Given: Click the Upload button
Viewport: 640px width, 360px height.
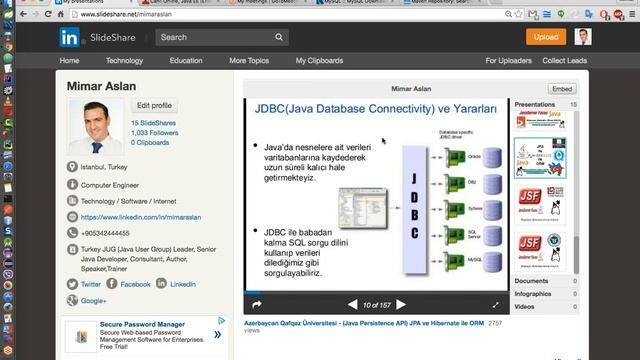Looking at the screenshot, I should click(x=546, y=37).
